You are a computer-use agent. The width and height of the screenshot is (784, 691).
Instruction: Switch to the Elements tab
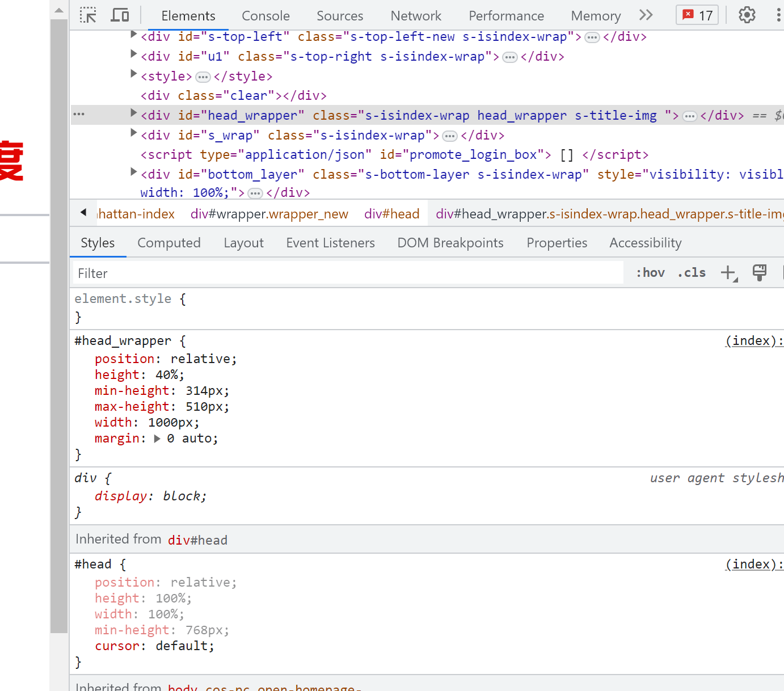188,16
